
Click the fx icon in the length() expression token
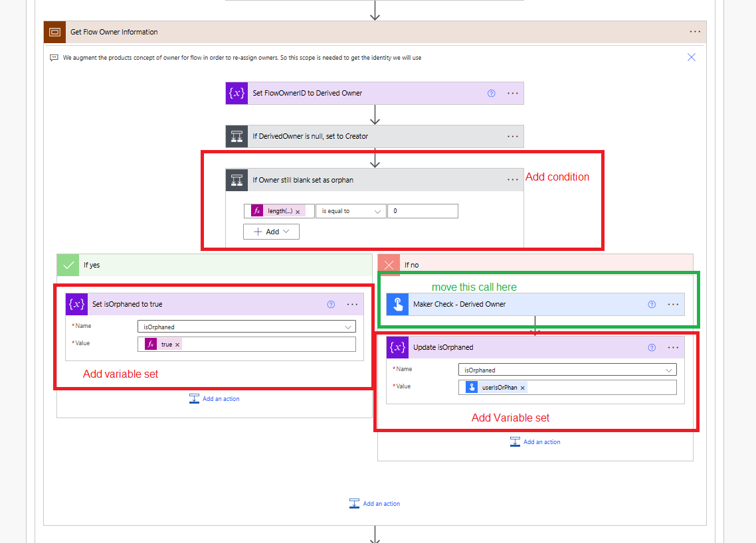coord(256,210)
